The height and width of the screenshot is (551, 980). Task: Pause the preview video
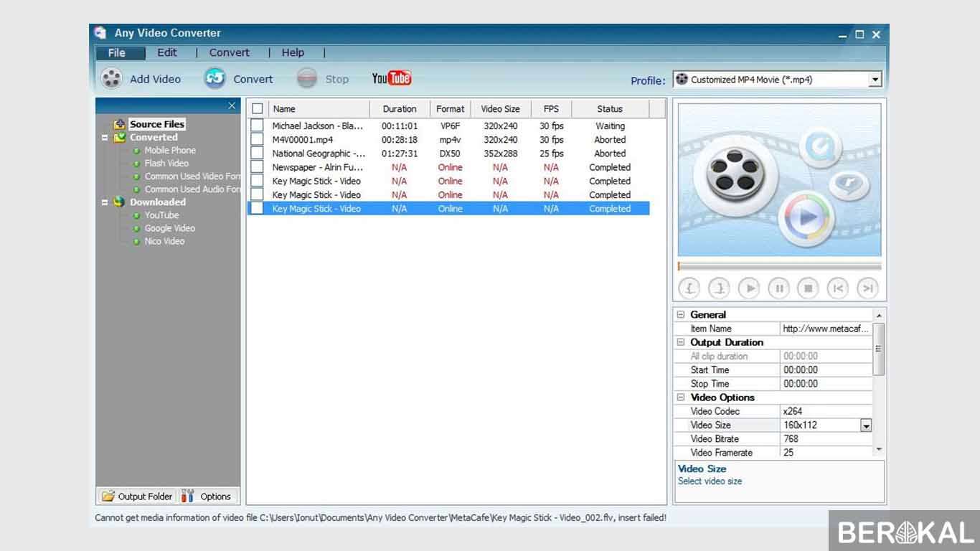click(778, 288)
